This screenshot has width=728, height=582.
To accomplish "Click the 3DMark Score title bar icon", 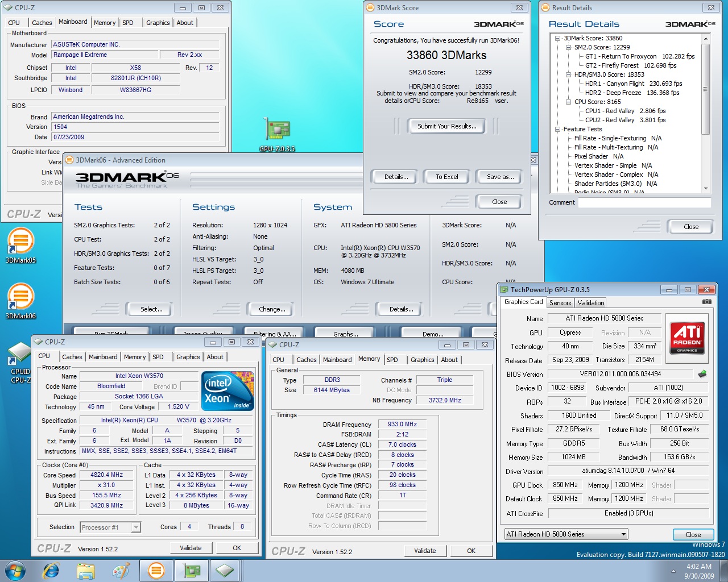I will [370, 8].
